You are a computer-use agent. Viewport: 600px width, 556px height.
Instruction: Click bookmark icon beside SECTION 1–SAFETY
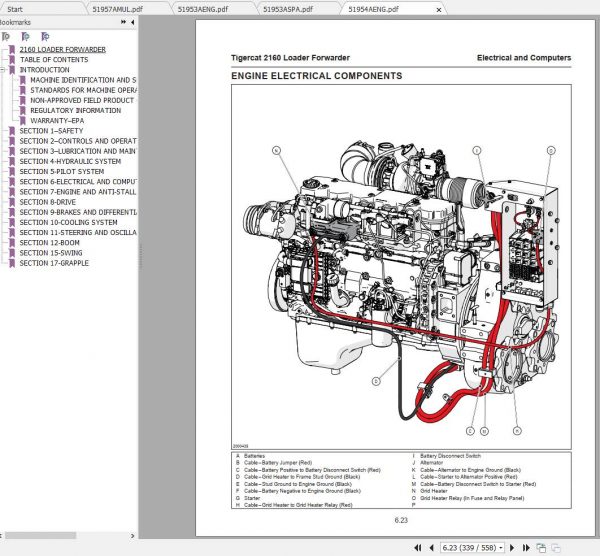point(12,131)
